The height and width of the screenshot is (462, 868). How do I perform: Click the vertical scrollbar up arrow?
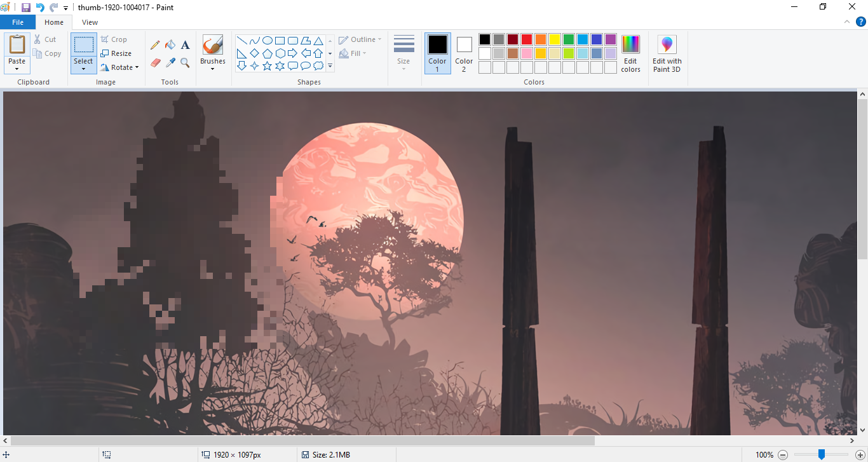(863, 95)
